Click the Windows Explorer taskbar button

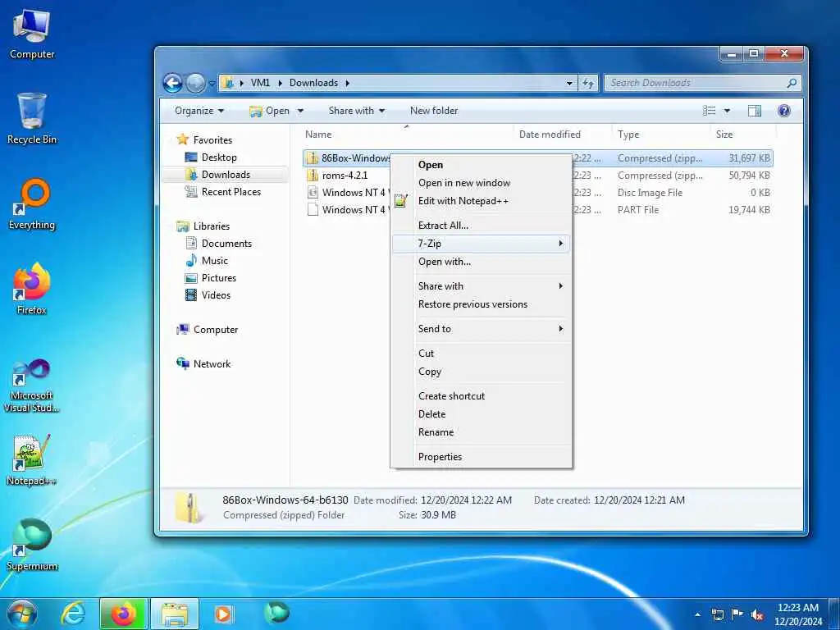[x=175, y=614]
